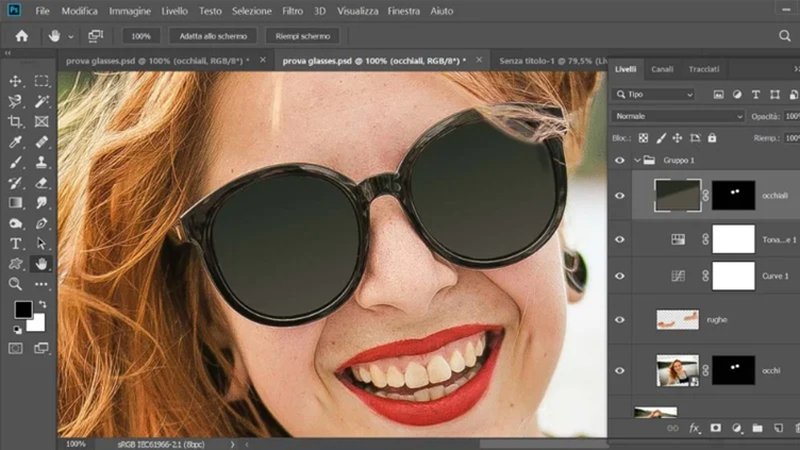This screenshot has width=800, height=450.
Task: Select the Horizontal Type tool
Action: [15, 243]
